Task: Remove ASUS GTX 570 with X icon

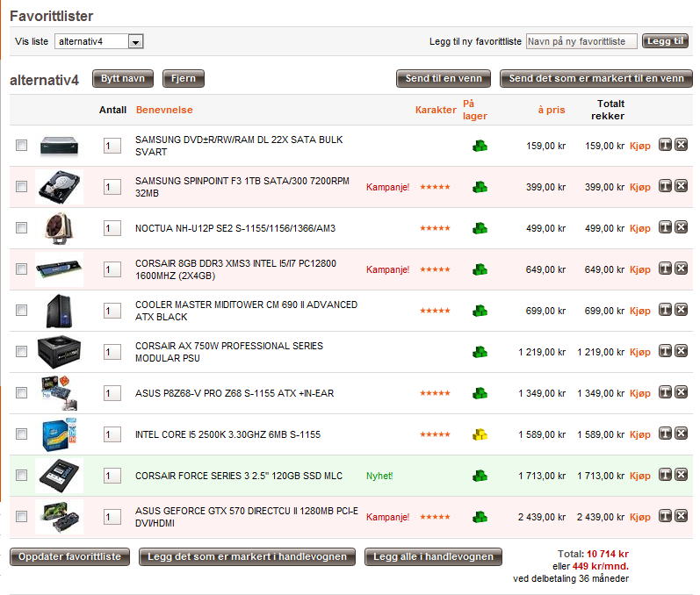Action: pyautogui.click(x=681, y=516)
